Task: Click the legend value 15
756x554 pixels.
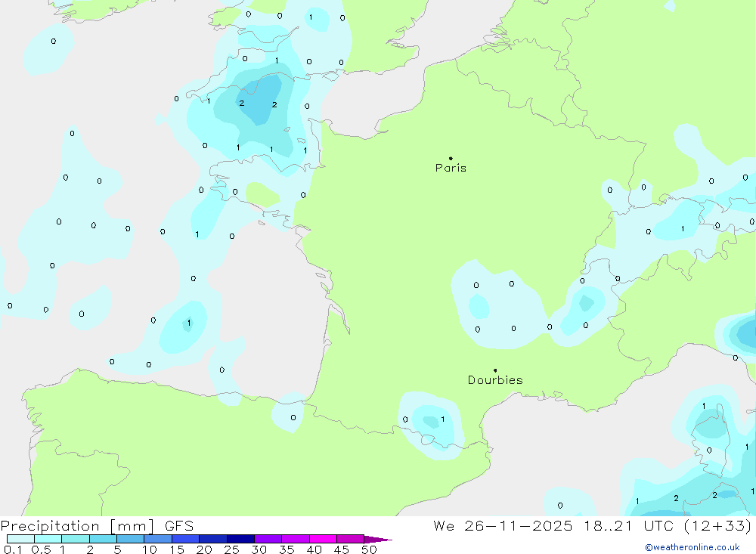Action: point(177,549)
